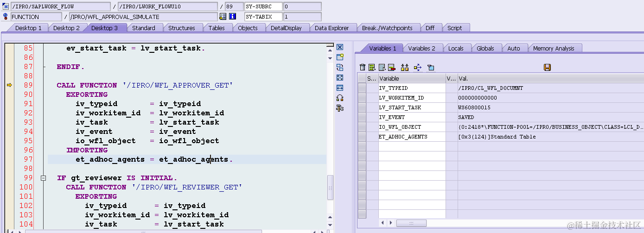This screenshot has width=644, height=233.
Task: Switch to the Globals tab
Action: tap(485, 48)
